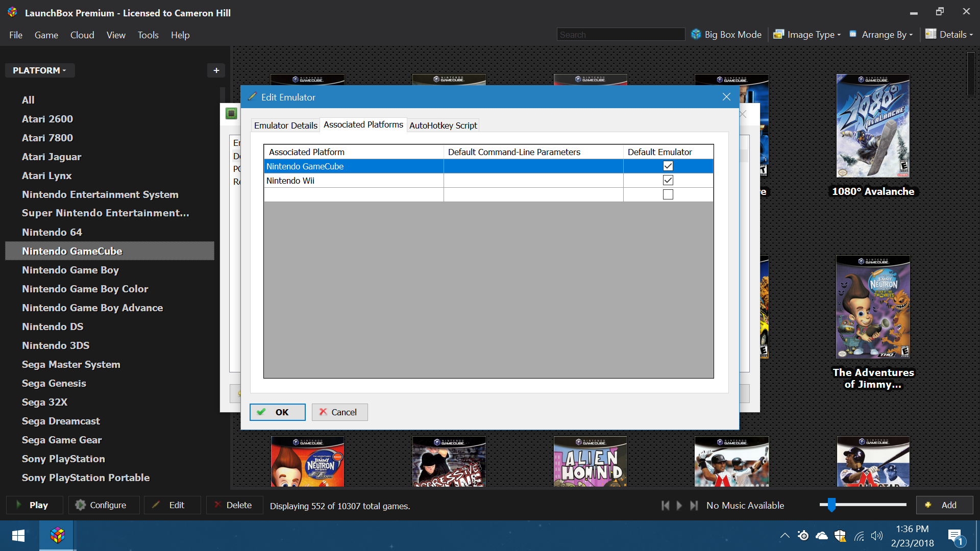Image resolution: width=980 pixels, height=551 pixels.
Task: Skip to next music track
Action: click(x=694, y=505)
